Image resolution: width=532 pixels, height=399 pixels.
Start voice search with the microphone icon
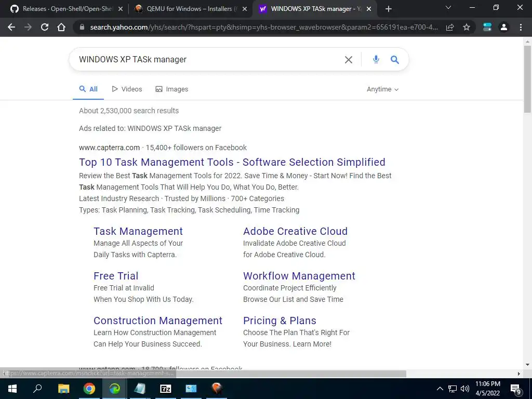(x=376, y=59)
